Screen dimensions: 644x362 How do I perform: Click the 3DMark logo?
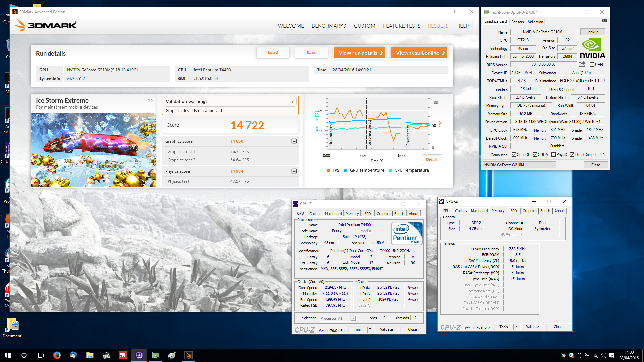[46, 25]
